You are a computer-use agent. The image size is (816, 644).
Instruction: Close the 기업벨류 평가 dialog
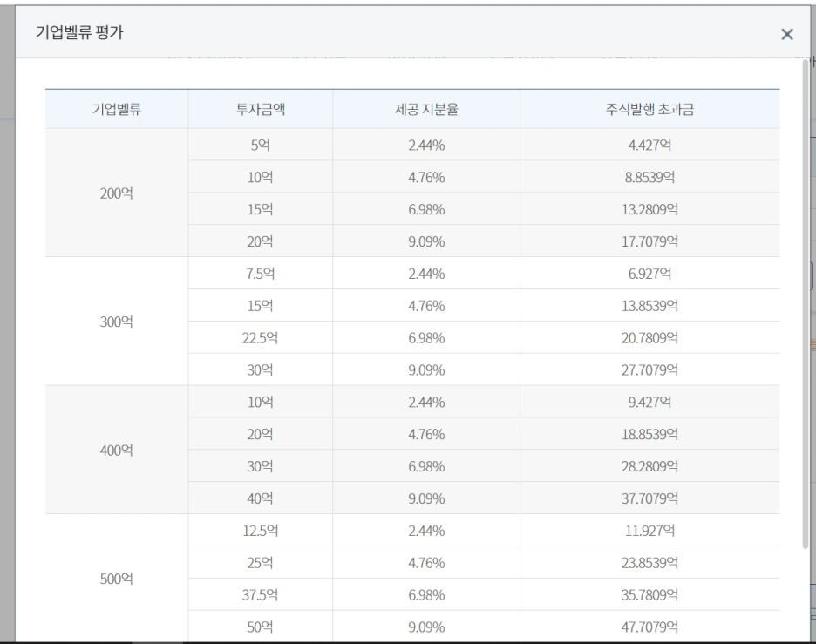787,34
